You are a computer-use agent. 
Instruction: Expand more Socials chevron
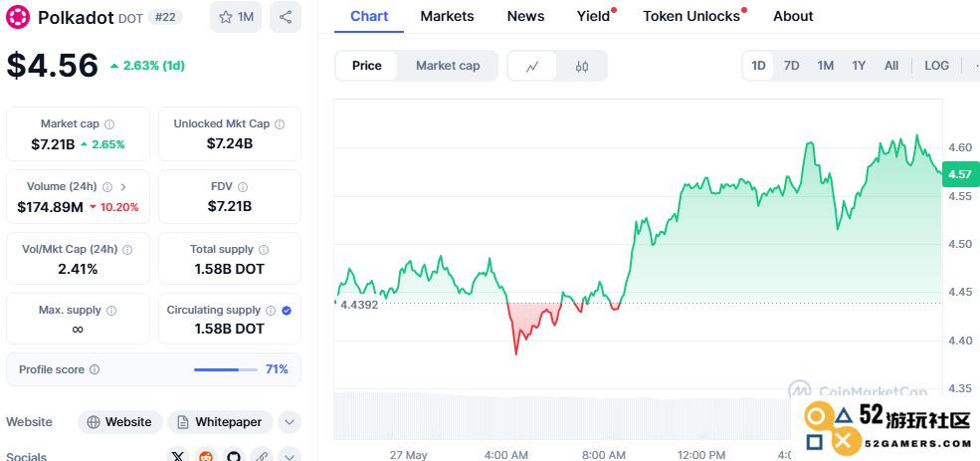click(289, 456)
